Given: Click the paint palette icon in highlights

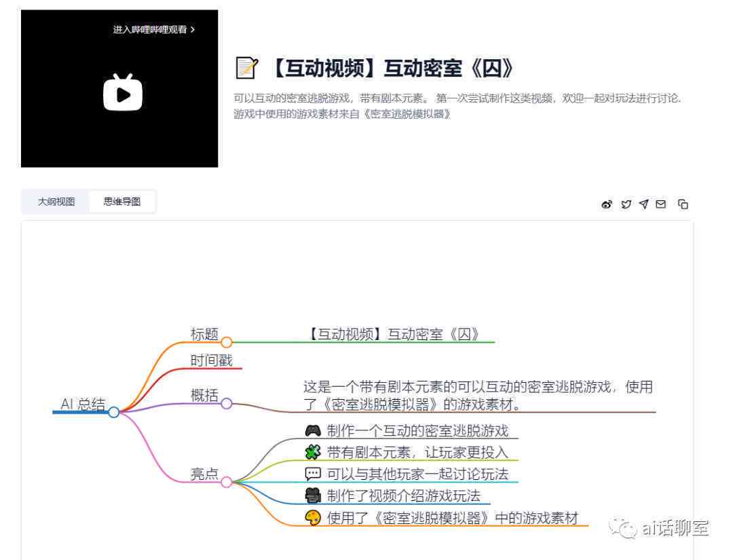Looking at the screenshot, I should click(313, 518).
